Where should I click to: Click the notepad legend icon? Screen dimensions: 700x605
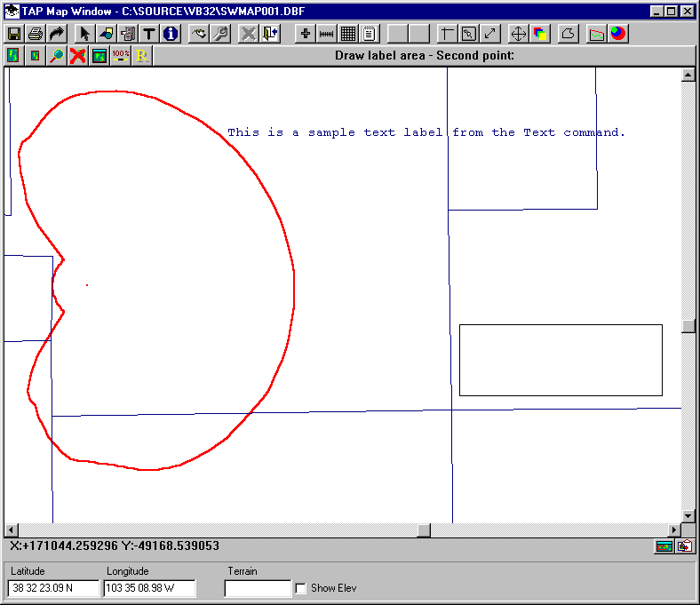370,34
